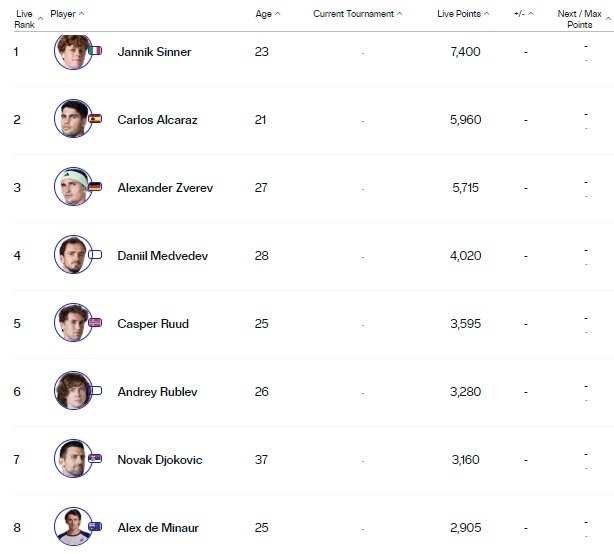Click Carlos Alcaraz's Spanish flag icon
This screenshot has width=614, height=554.
[x=95, y=118]
